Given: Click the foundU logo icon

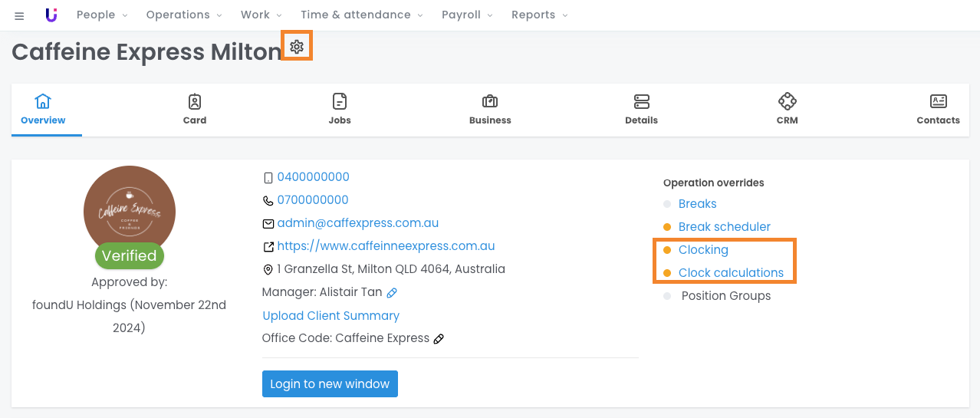Looking at the screenshot, I should tap(51, 15).
